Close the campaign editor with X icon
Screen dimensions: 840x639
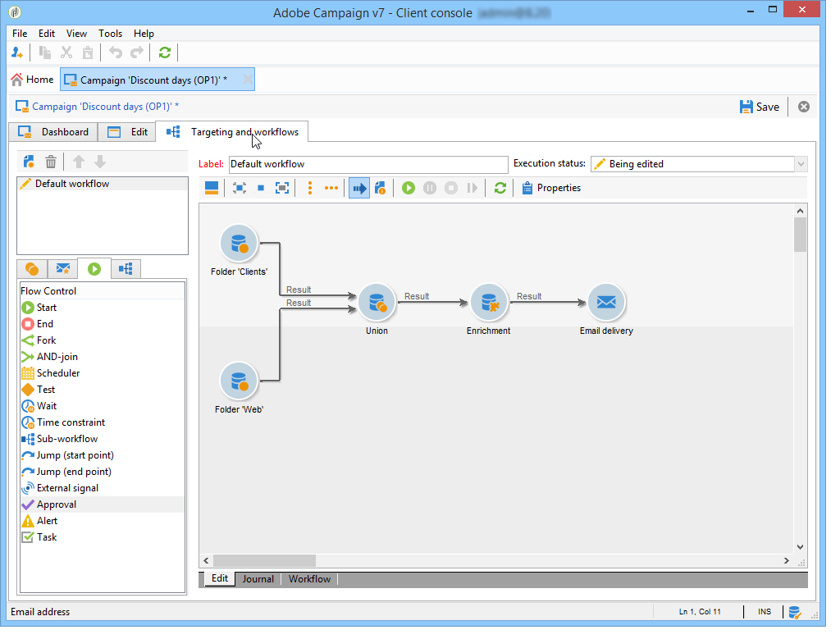(x=804, y=107)
